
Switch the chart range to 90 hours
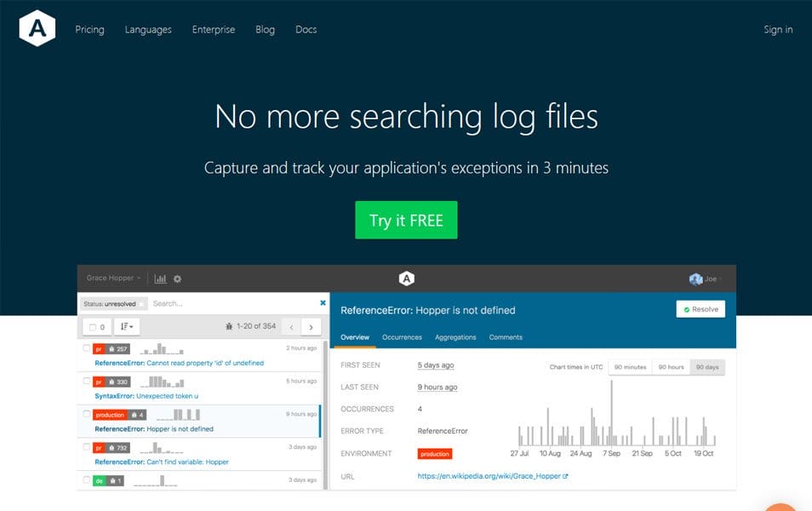click(x=672, y=367)
